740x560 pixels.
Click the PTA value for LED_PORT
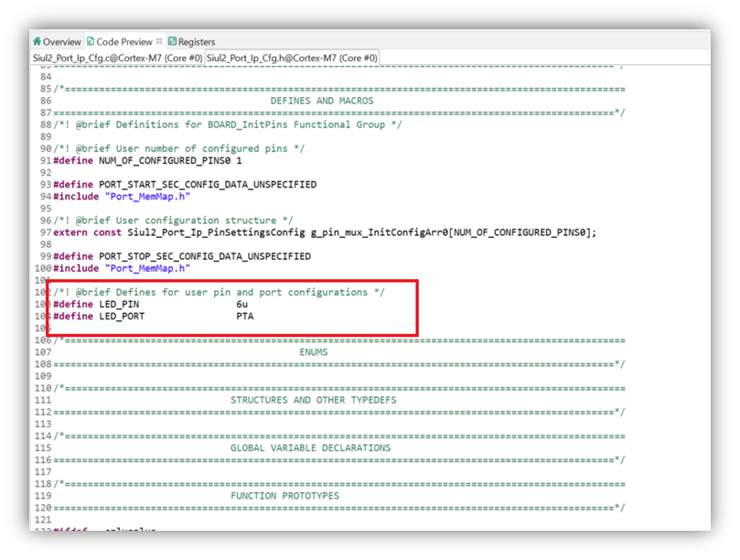[x=245, y=316]
